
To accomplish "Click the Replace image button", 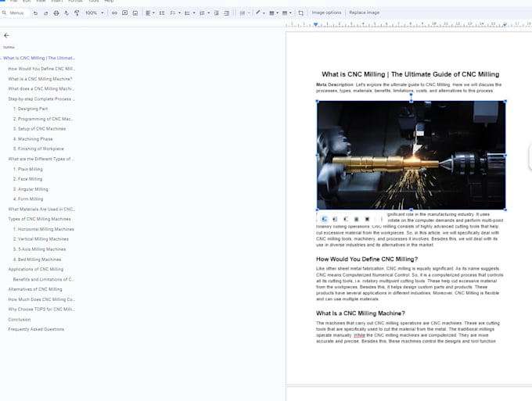I will pyautogui.click(x=365, y=13).
